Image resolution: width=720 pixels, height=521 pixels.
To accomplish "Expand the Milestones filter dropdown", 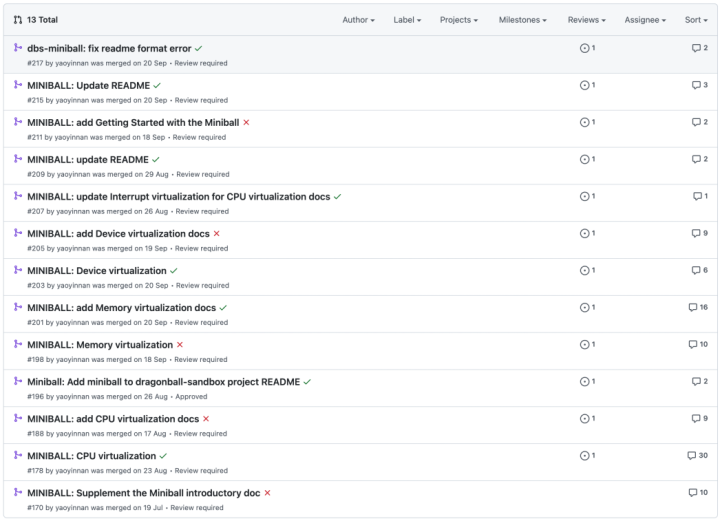I will click(522, 20).
